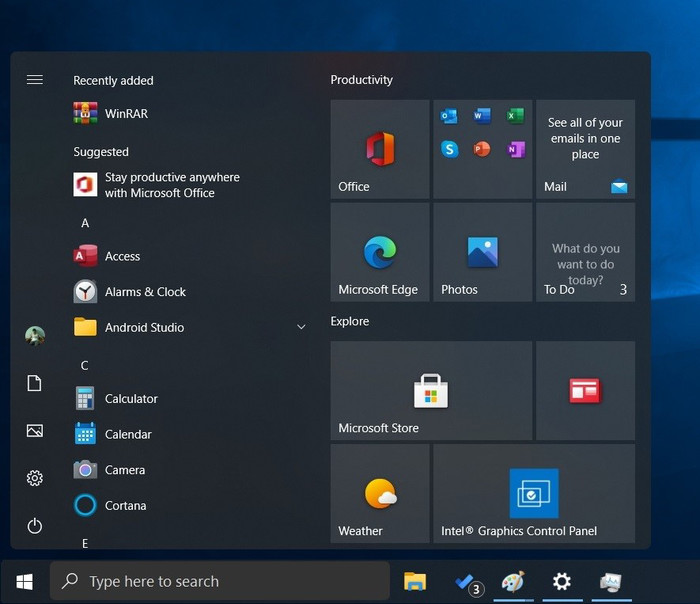Open the Microsoft Store tile

pyautogui.click(x=430, y=390)
